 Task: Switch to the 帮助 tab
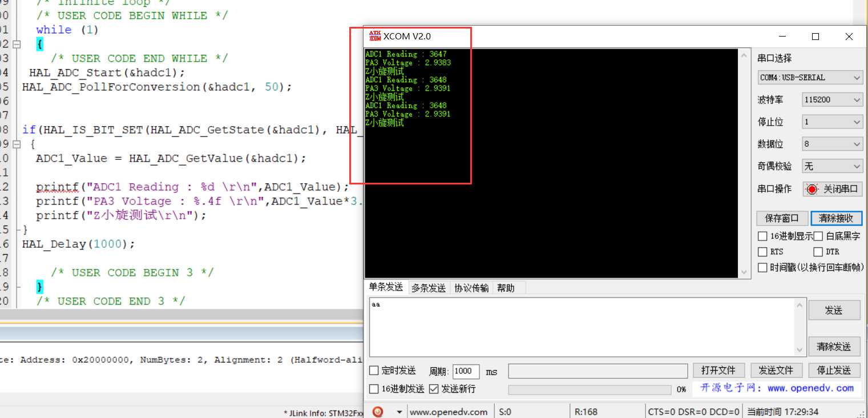(506, 288)
